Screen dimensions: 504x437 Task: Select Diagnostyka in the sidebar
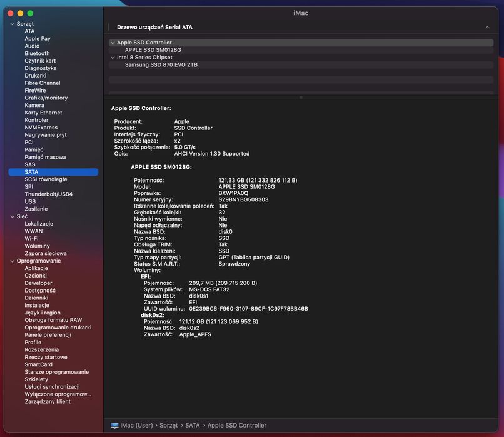point(41,68)
